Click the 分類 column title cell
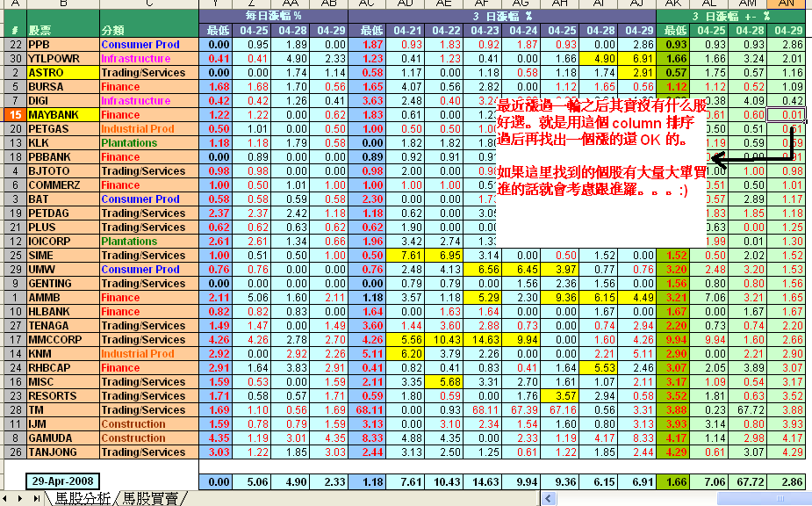This screenshot has width=812, height=506. pyautogui.click(x=147, y=31)
